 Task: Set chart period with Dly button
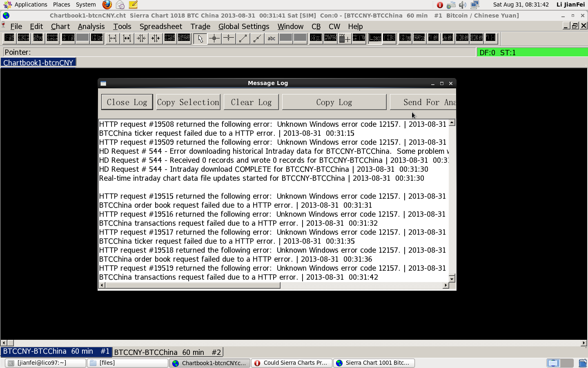[405, 38]
